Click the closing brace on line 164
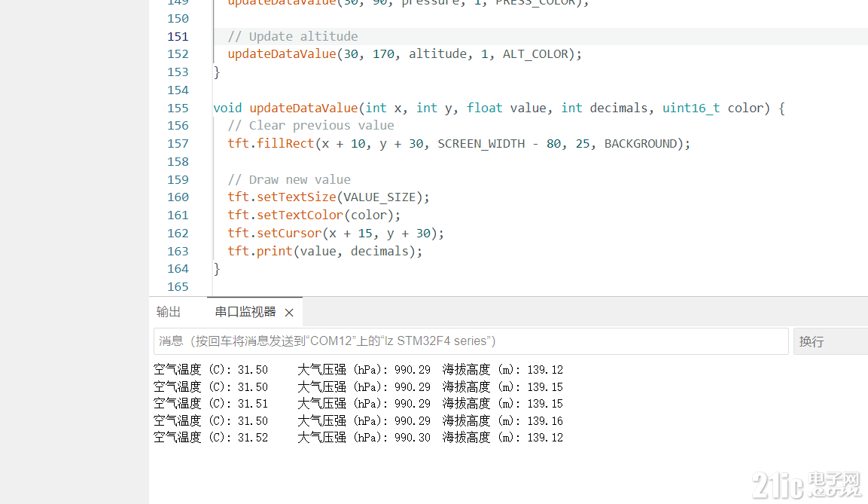Image resolution: width=868 pixels, height=504 pixels. point(217,269)
